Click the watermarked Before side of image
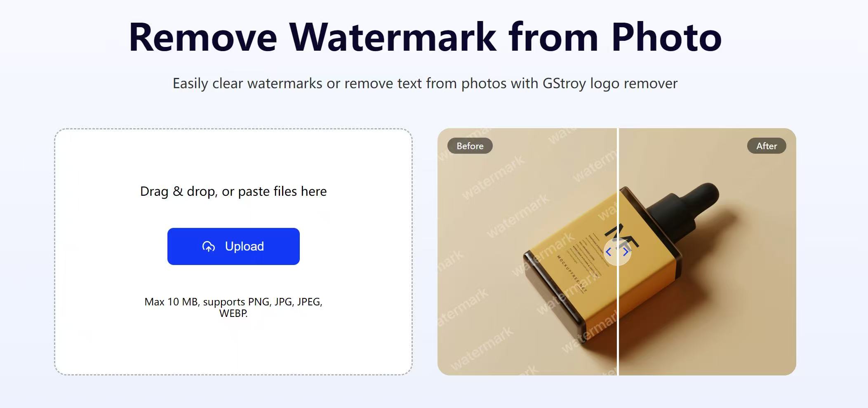This screenshot has width=868, height=408. [x=527, y=252]
